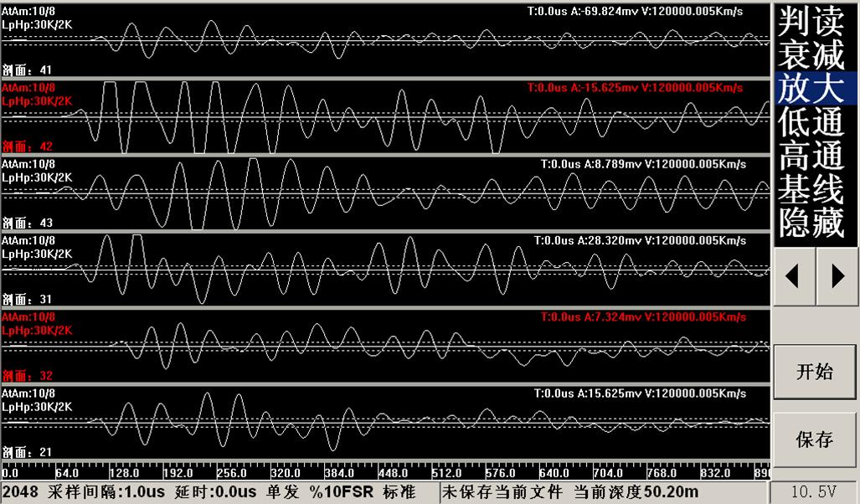Click the 采样间隔:1.0us status entry

(106, 491)
